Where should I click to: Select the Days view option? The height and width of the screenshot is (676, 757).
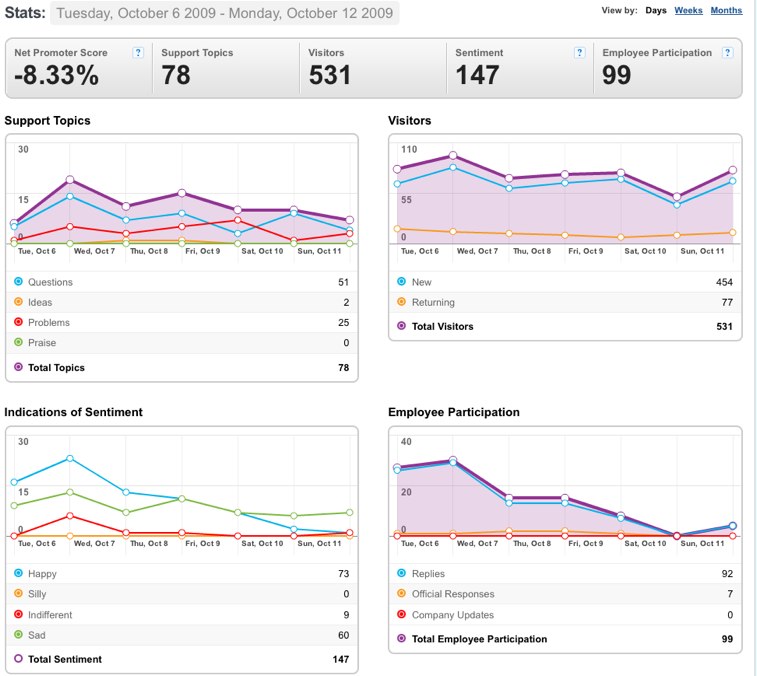pos(656,10)
